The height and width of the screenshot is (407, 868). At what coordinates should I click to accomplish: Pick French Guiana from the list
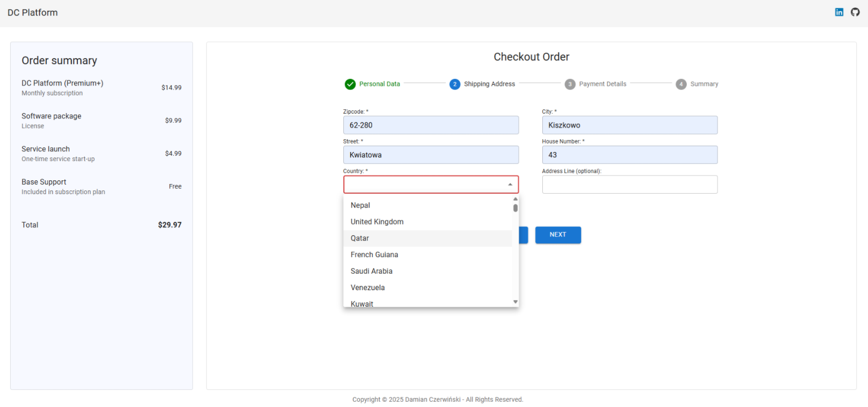click(374, 255)
